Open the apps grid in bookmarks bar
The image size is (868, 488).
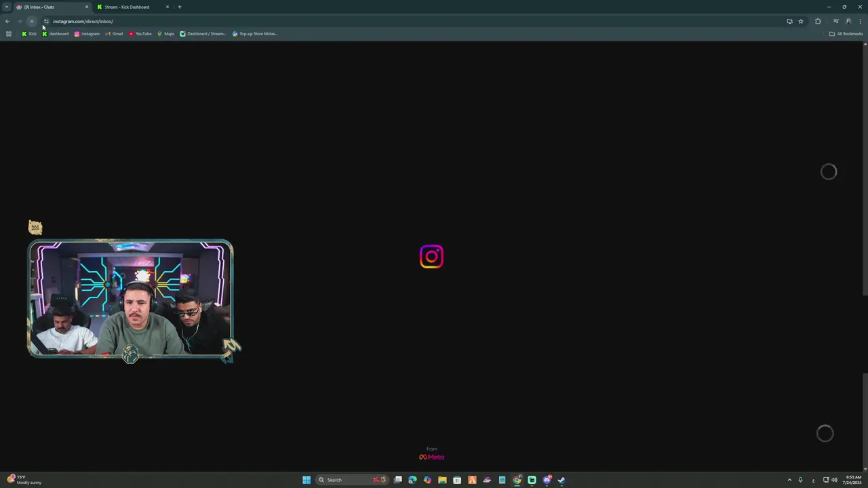coord(8,34)
